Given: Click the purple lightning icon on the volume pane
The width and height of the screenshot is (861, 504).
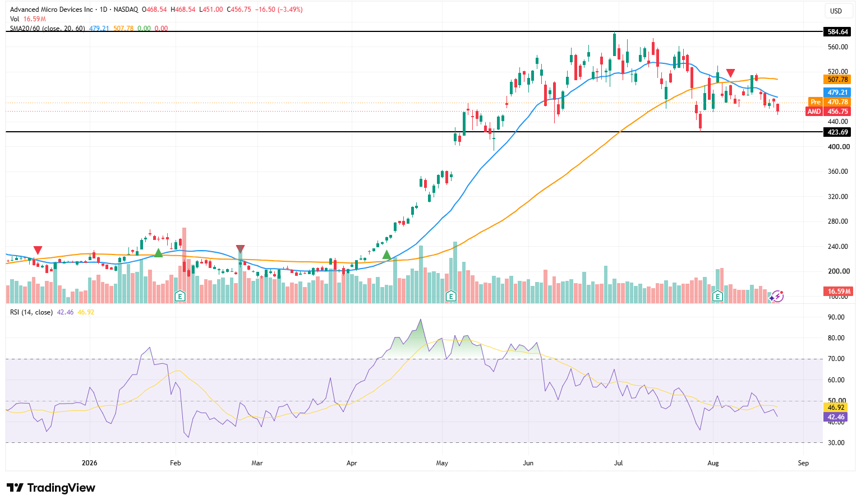Looking at the screenshot, I should click(x=777, y=296).
